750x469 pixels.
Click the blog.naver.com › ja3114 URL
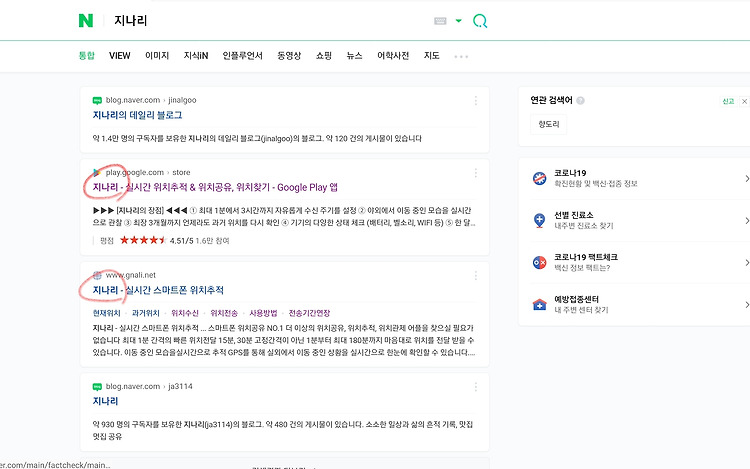[x=149, y=387]
